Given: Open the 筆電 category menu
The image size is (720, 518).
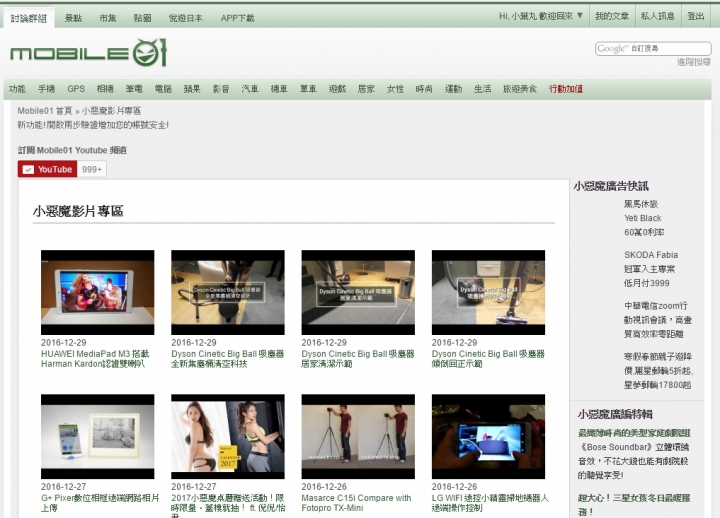Looking at the screenshot, I should click(134, 89).
